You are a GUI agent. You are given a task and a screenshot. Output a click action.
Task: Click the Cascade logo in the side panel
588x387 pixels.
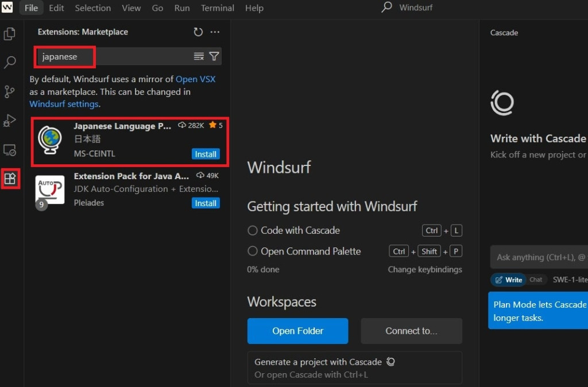(x=502, y=103)
